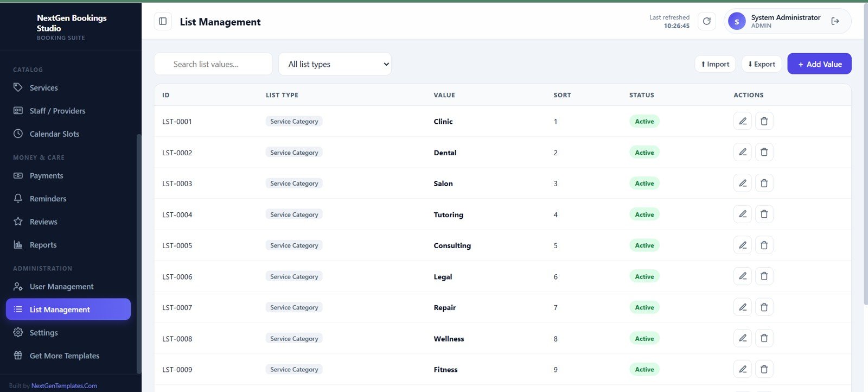The image size is (868, 392).
Task: Click the VALUE column header
Action: [x=444, y=95]
